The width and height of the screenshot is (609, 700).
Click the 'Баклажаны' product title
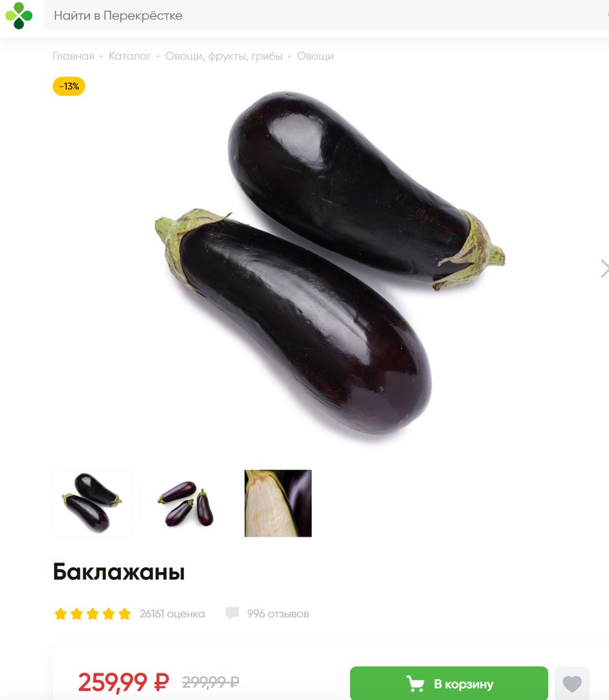pos(119,572)
